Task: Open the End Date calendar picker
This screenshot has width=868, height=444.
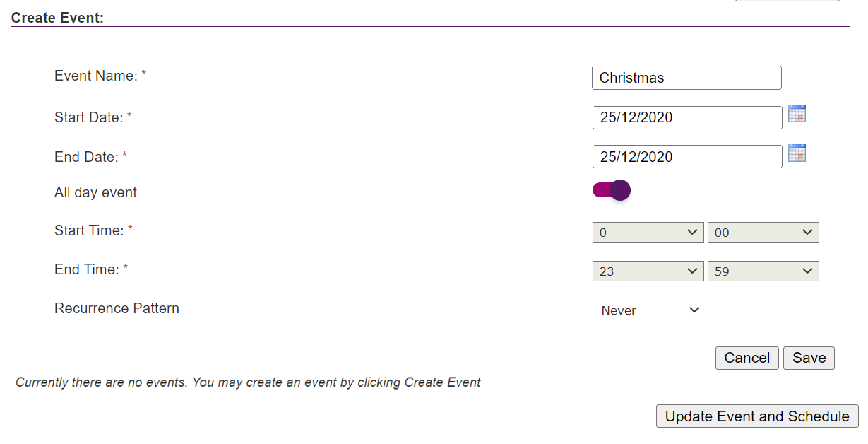Action: click(x=797, y=153)
